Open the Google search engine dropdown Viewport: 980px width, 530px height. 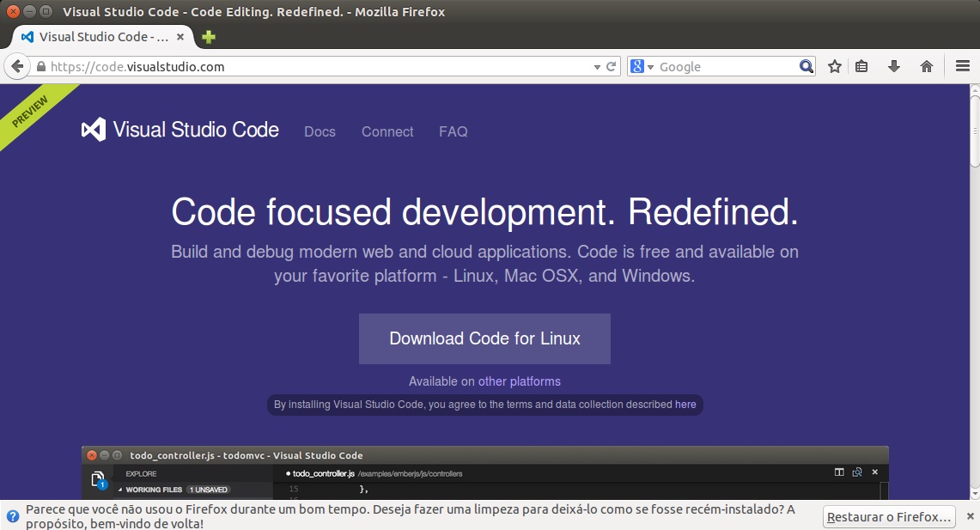pos(642,67)
